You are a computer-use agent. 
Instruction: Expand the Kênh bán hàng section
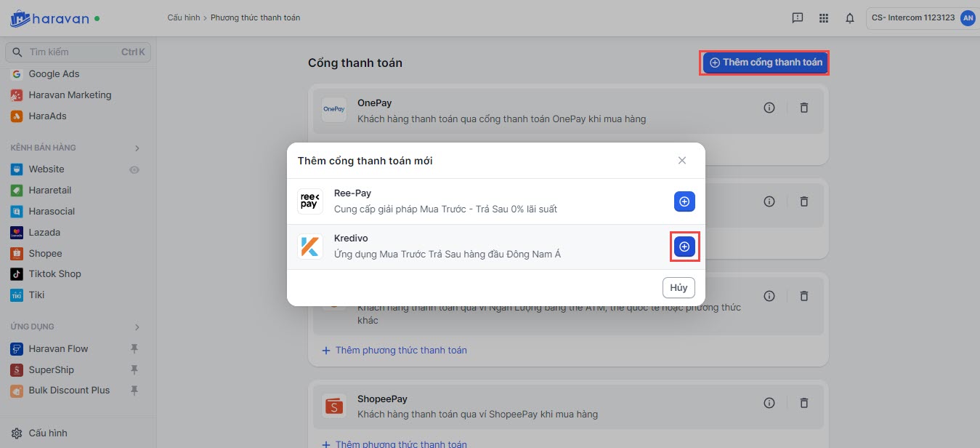137,148
